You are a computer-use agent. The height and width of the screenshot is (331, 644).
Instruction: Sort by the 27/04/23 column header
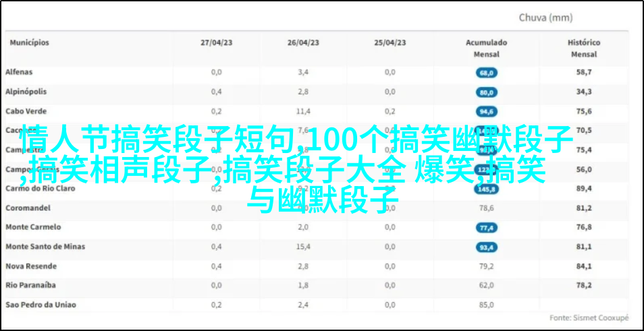[x=216, y=42]
